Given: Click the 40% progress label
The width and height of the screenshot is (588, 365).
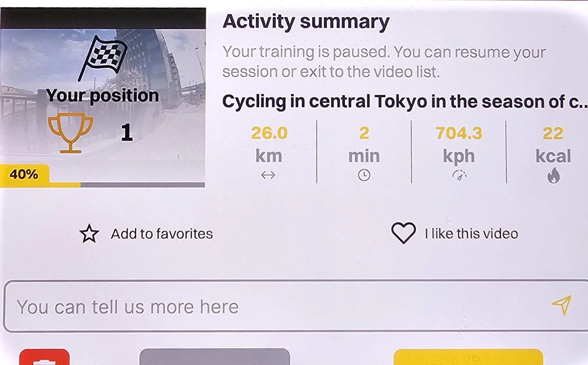Looking at the screenshot, I should tap(24, 174).
